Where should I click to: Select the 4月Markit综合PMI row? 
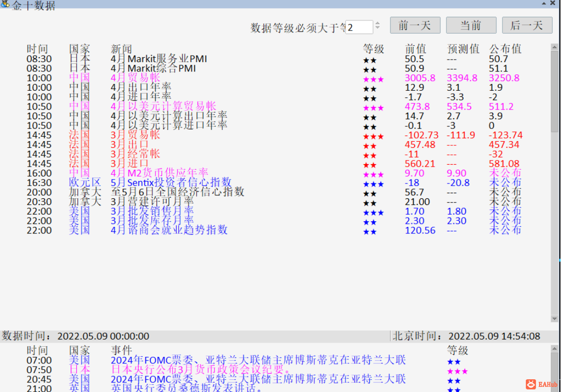point(274,68)
